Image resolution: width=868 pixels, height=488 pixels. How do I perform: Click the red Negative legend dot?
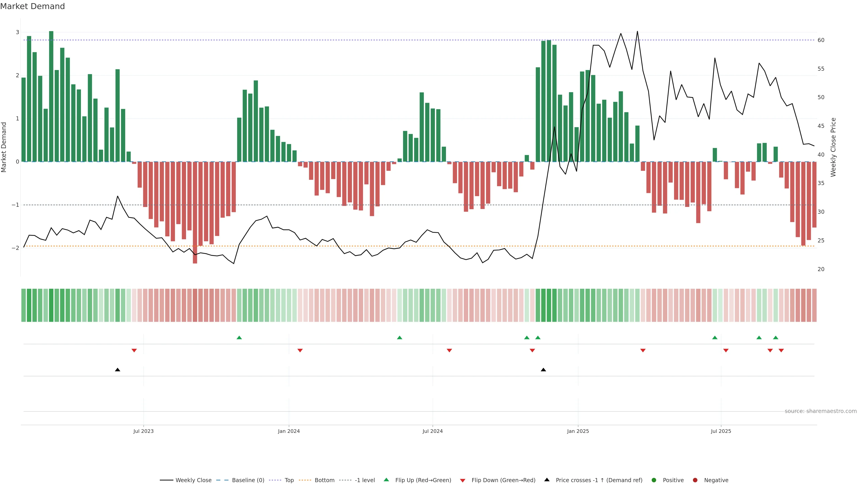695,480
